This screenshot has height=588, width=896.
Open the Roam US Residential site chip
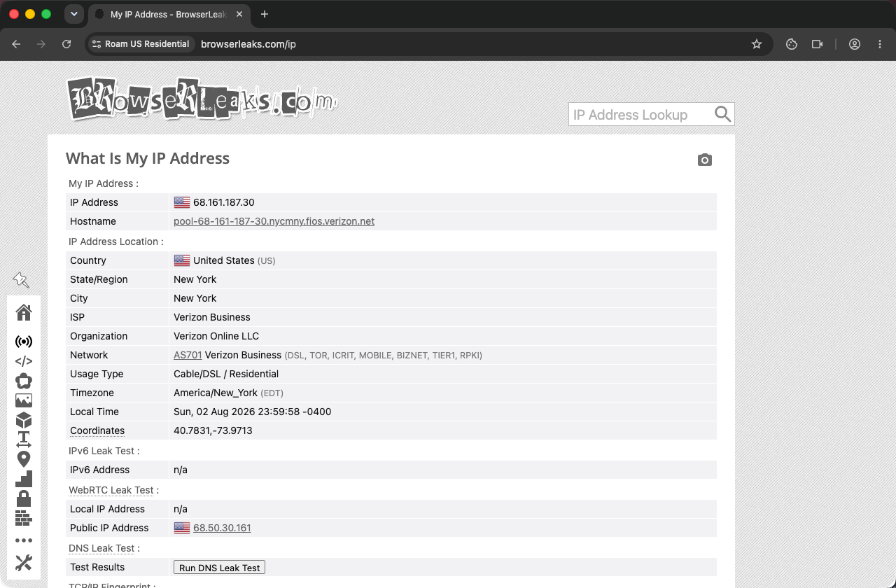point(141,44)
